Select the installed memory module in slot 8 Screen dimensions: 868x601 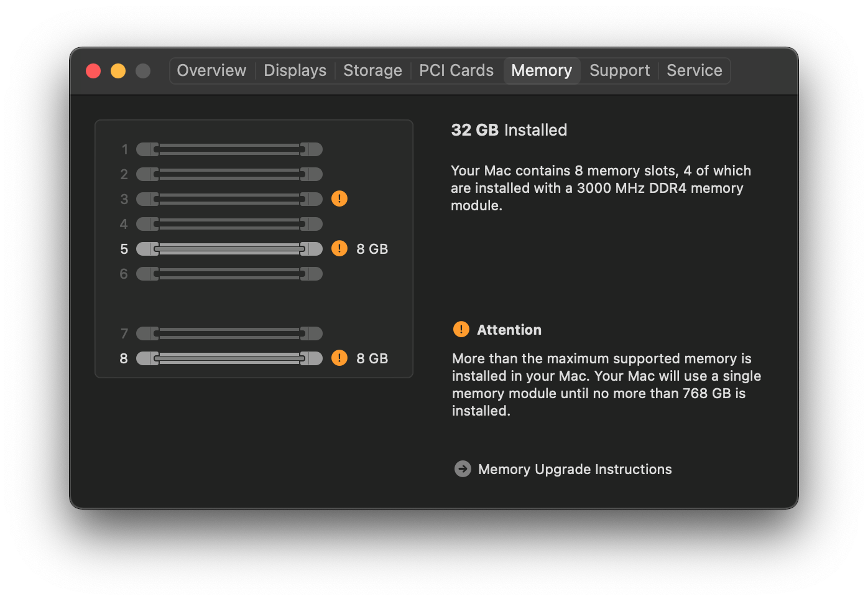(229, 358)
